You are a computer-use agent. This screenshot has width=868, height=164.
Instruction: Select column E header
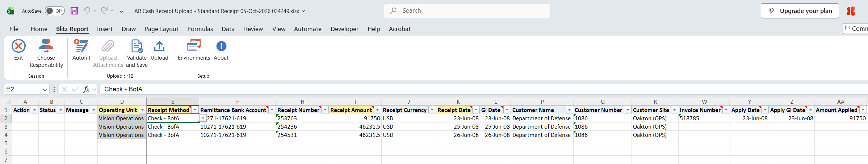[x=173, y=102]
